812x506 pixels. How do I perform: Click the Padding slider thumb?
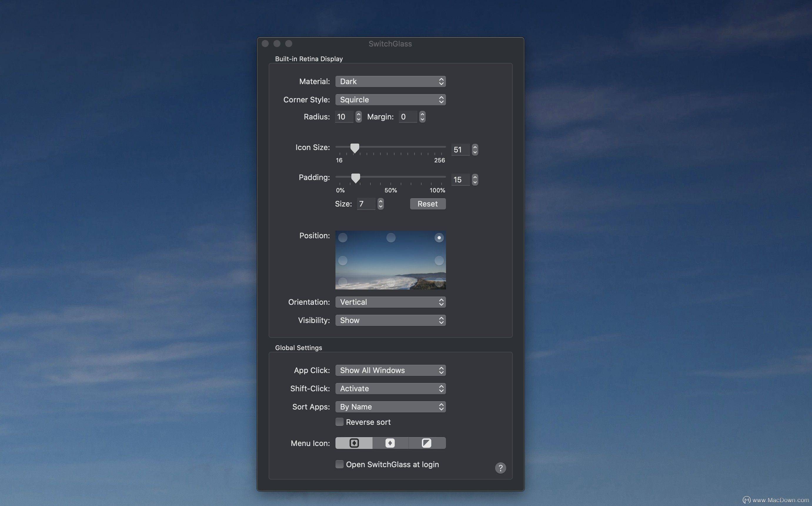[355, 178]
